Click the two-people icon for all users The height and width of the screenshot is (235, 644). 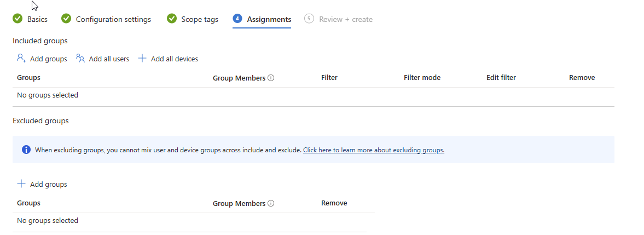pos(80,58)
